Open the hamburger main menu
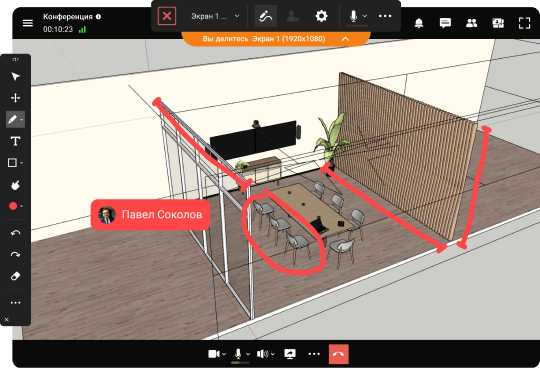The height and width of the screenshot is (369, 540). click(28, 23)
